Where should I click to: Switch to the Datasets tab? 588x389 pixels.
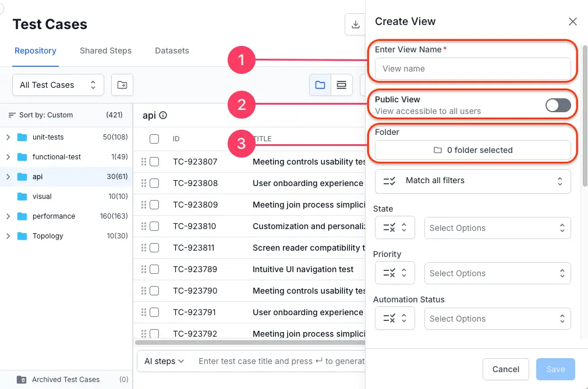click(x=172, y=51)
